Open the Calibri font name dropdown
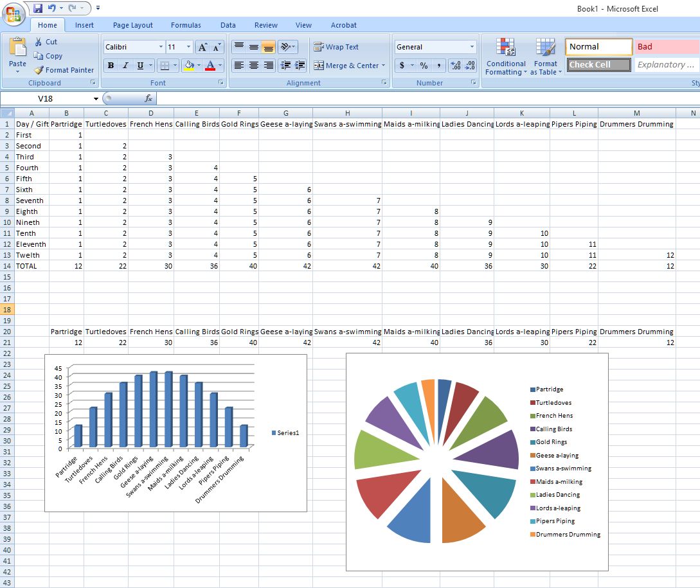Screen dimensions: 700x588 (x=161, y=47)
